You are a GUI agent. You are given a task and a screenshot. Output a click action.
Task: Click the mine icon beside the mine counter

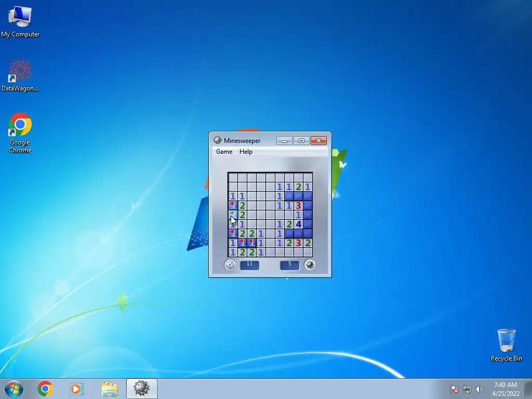click(x=310, y=264)
